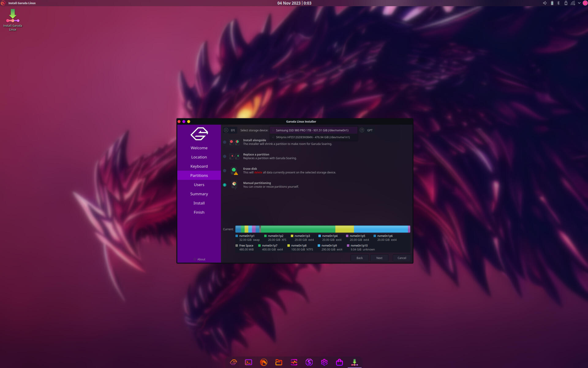The height and width of the screenshot is (368, 588).
Task: Click the nvme0n1p3 legend entry
Action: pyautogui.click(x=302, y=238)
